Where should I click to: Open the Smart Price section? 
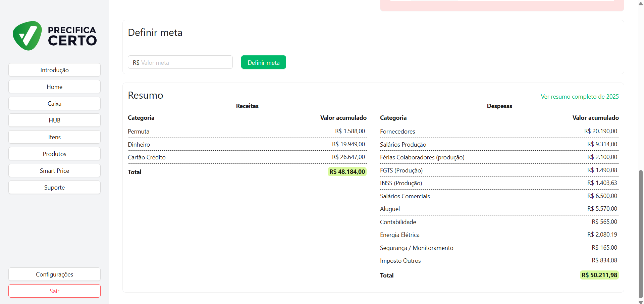point(54,170)
